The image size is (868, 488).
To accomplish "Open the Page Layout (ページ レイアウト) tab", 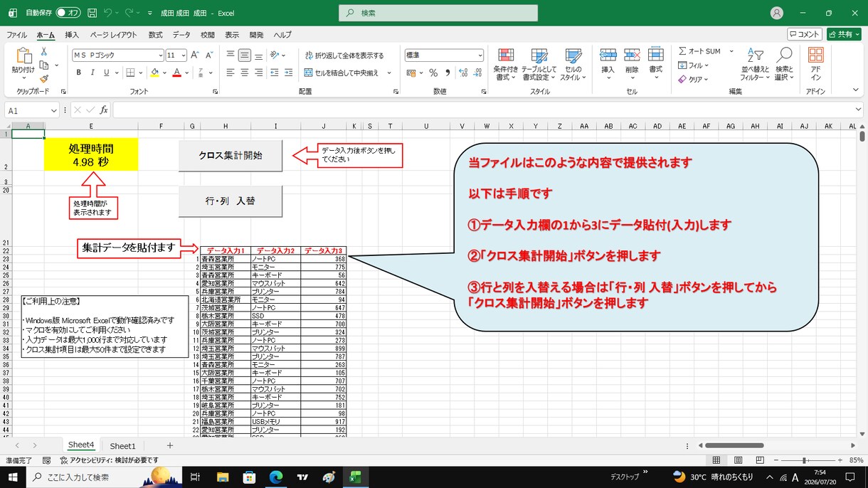I will [114, 34].
